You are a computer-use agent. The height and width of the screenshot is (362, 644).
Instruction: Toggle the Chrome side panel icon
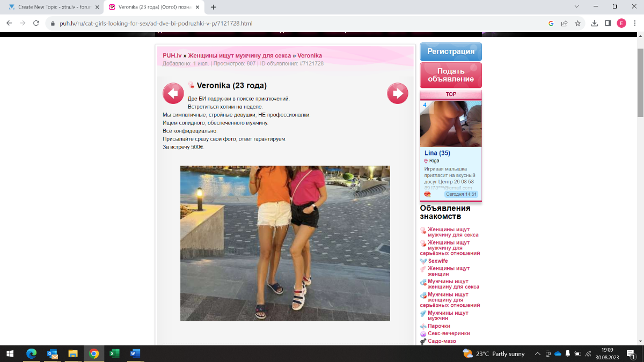pos(608,23)
